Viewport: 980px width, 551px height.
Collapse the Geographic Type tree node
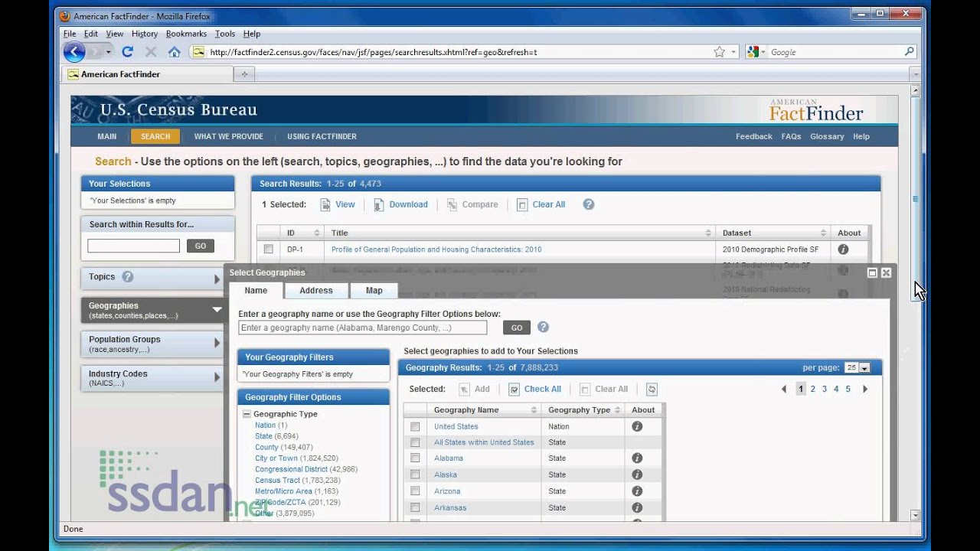coord(247,414)
